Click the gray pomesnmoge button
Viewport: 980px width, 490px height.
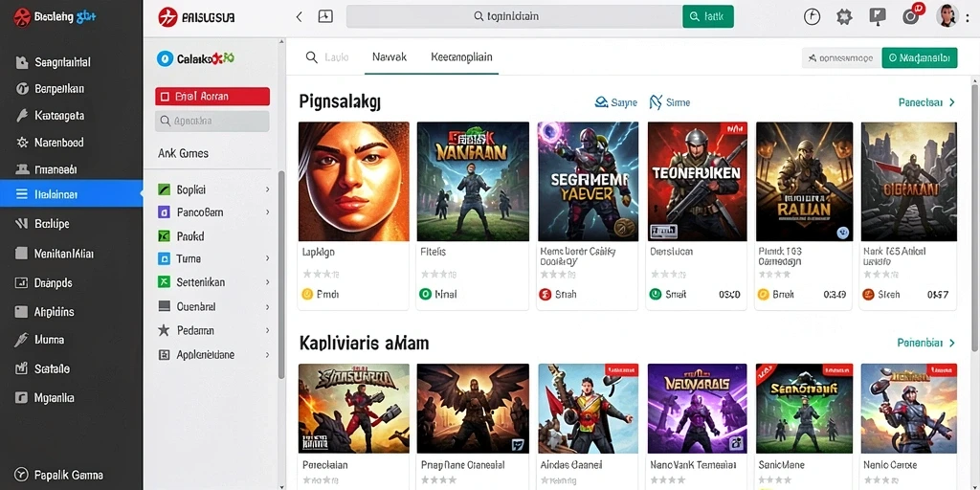841,57
